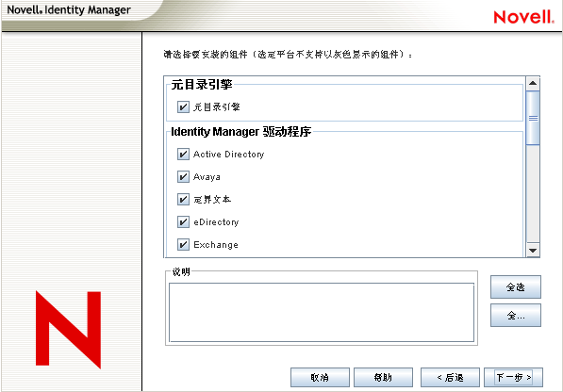Toggle the Active Directory driver checkbox
This screenshot has height=392, width=563.
pyautogui.click(x=183, y=155)
